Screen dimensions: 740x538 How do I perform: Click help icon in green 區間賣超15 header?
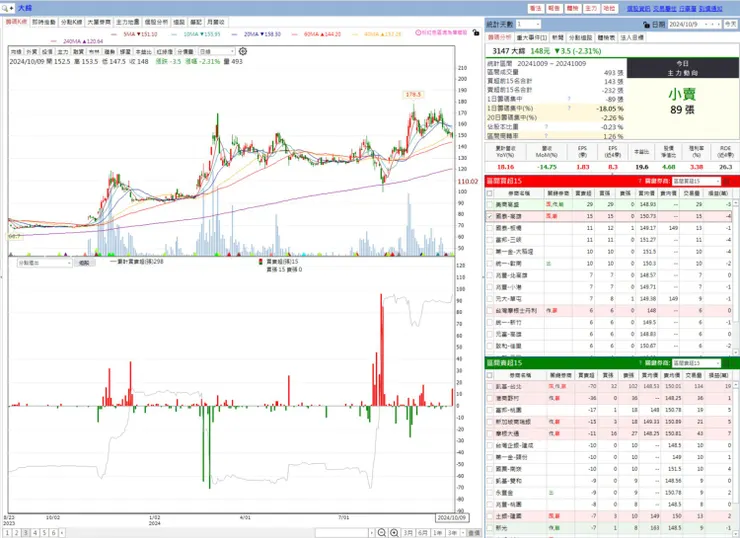[x=640, y=363]
